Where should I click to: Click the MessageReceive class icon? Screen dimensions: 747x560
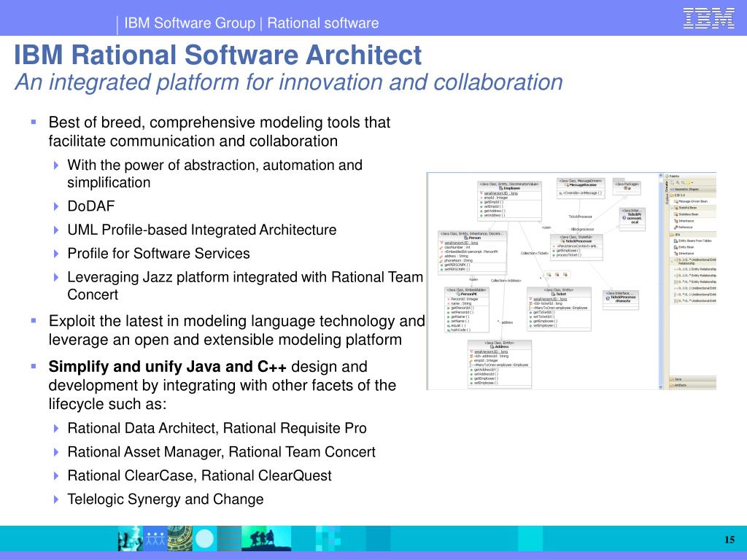tap(566, 184)
